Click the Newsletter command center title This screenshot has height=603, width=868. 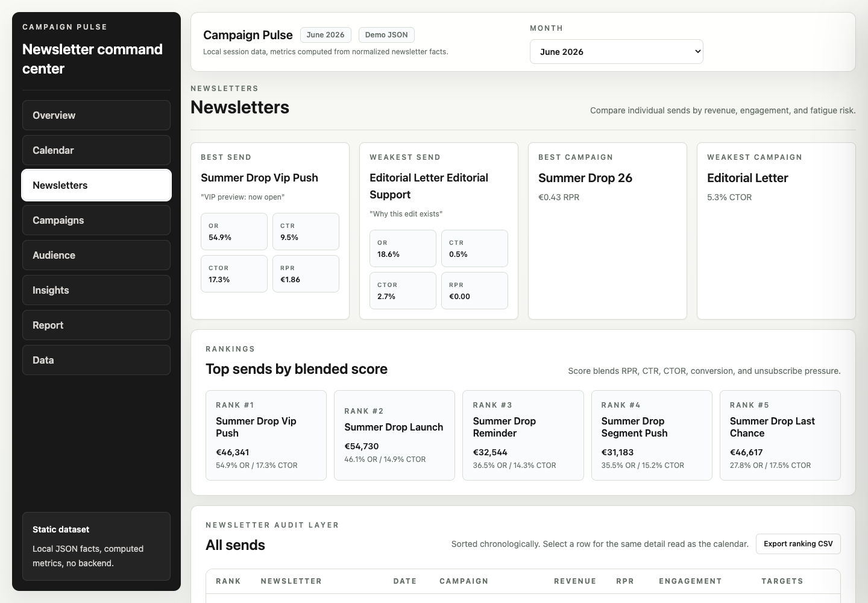92,59
